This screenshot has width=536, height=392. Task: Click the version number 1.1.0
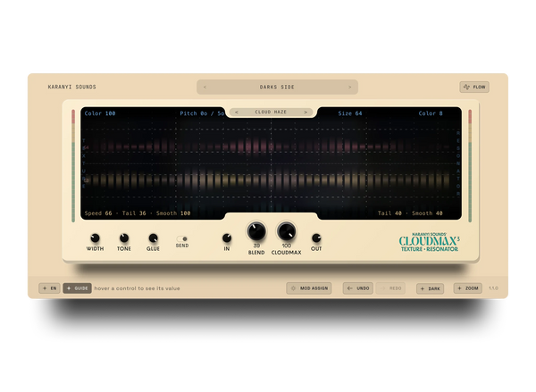click(x=493, y=288)
